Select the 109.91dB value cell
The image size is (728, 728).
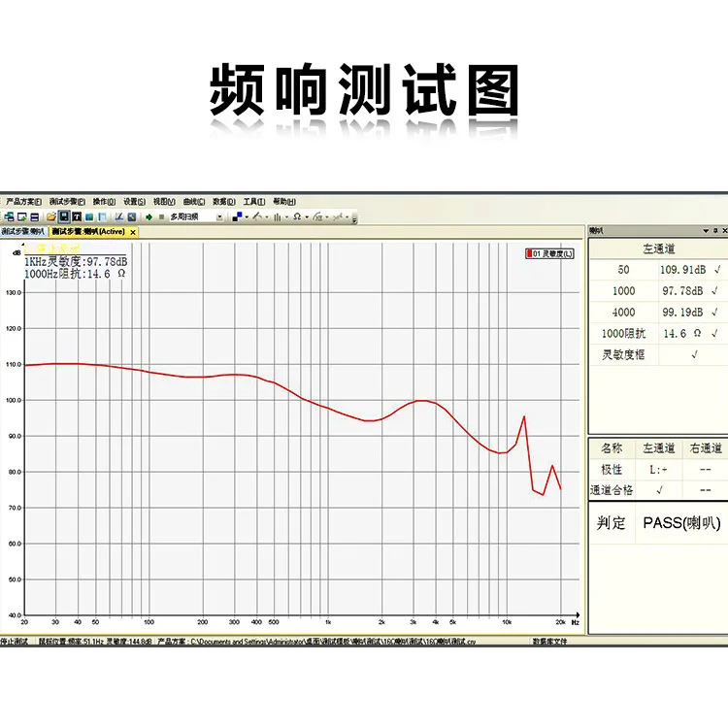point(682,270)
